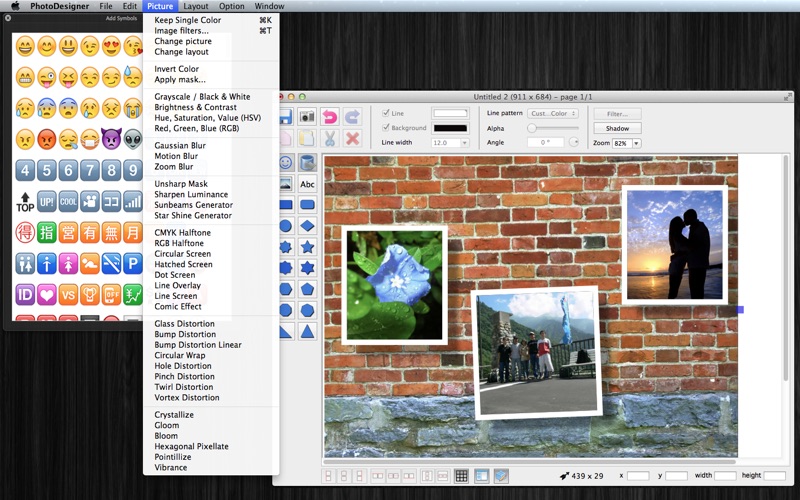The width and height of the screenshot is (800, 500).
Task: Select the smiley symbol tool
Action: [x=286, y=163]
